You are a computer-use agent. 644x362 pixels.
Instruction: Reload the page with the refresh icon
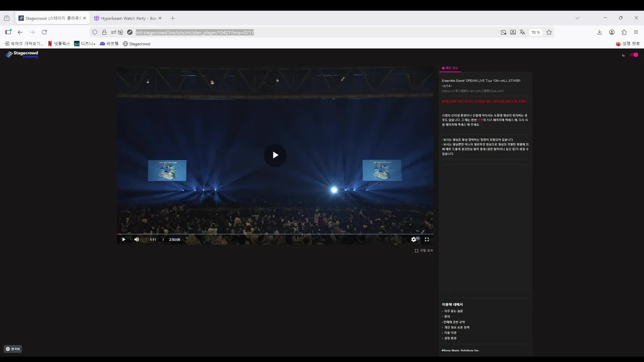click(44, 32)
